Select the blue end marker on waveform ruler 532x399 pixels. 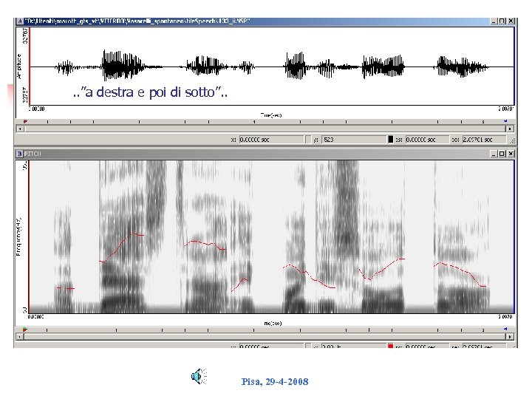coord(505,120)
